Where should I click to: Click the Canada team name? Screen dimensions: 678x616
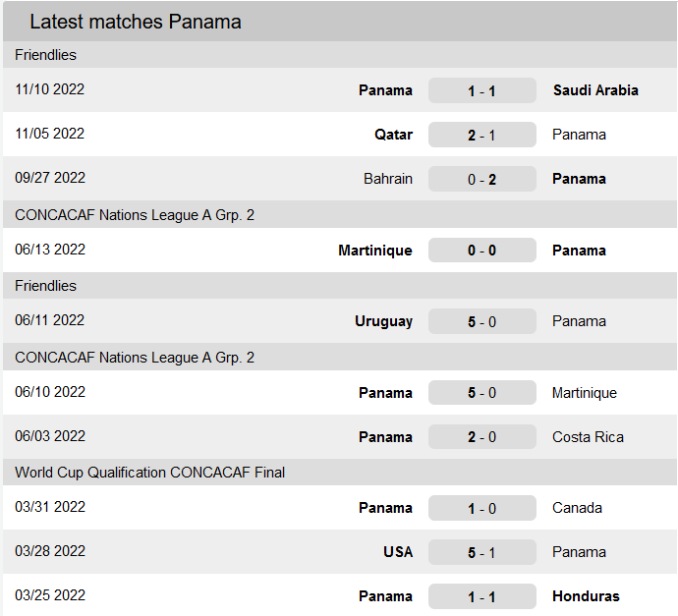(x=577, y=508)
